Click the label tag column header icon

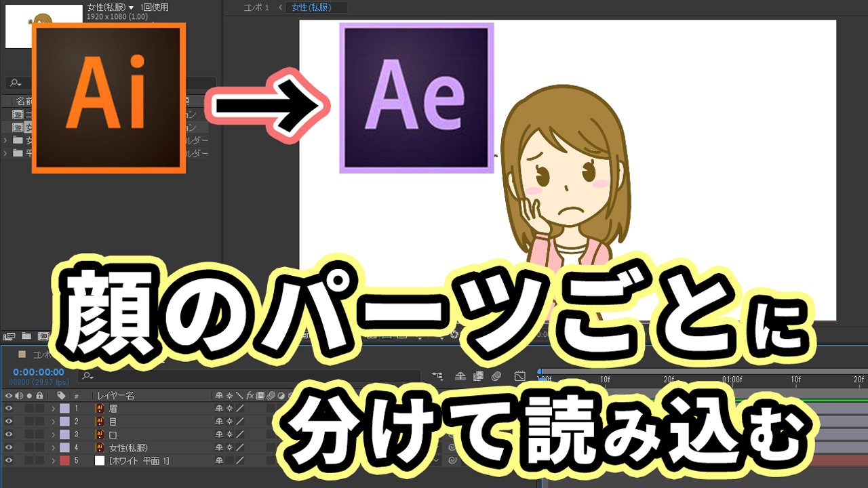coord(61,395)
